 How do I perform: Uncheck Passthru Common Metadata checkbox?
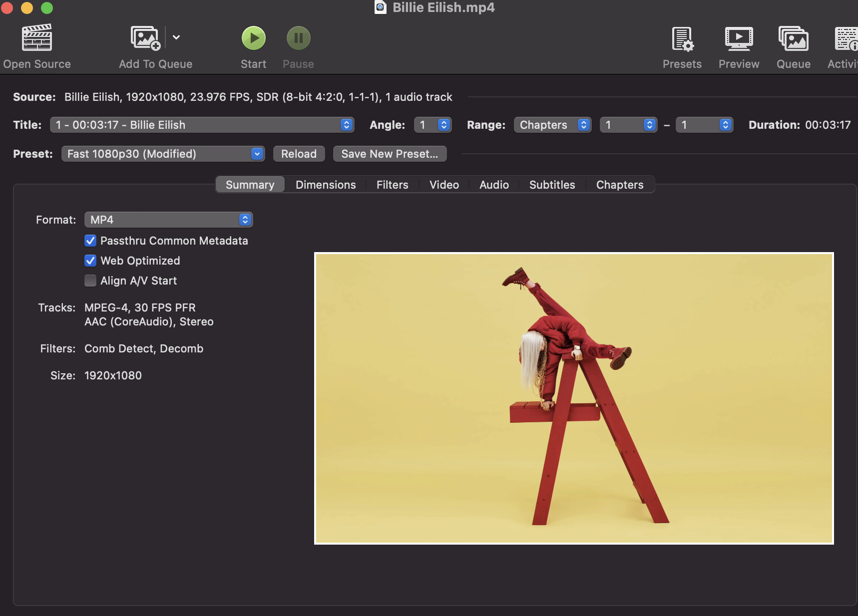(90, 241)
